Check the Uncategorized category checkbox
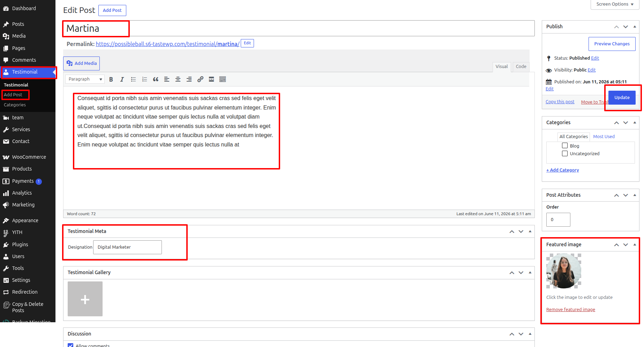The width and height of the screenshot is (644, 347). (x=565, y=153)
